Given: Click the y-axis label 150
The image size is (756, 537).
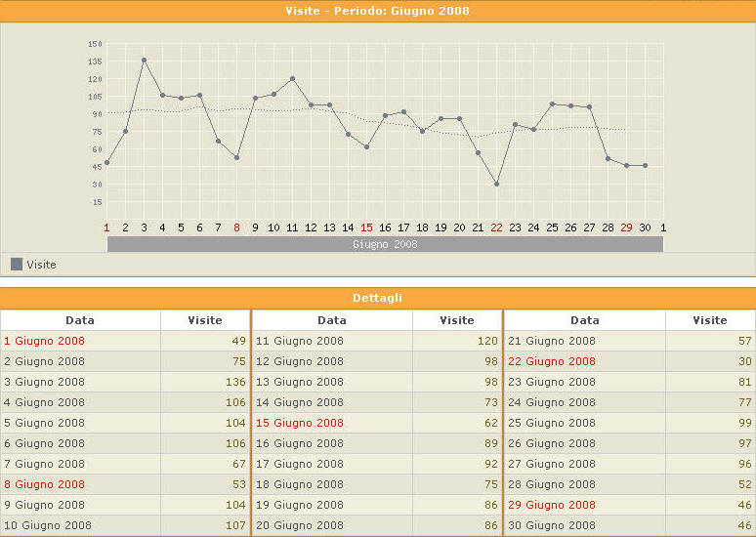Looking at the screenshot, I should 95,44.
